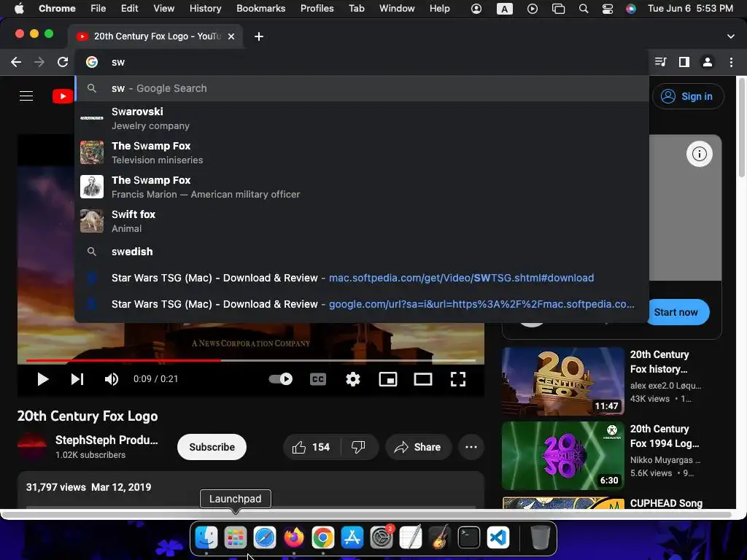Launch Firefox from the Dock

pyautogui.click(x=294, y=537)
